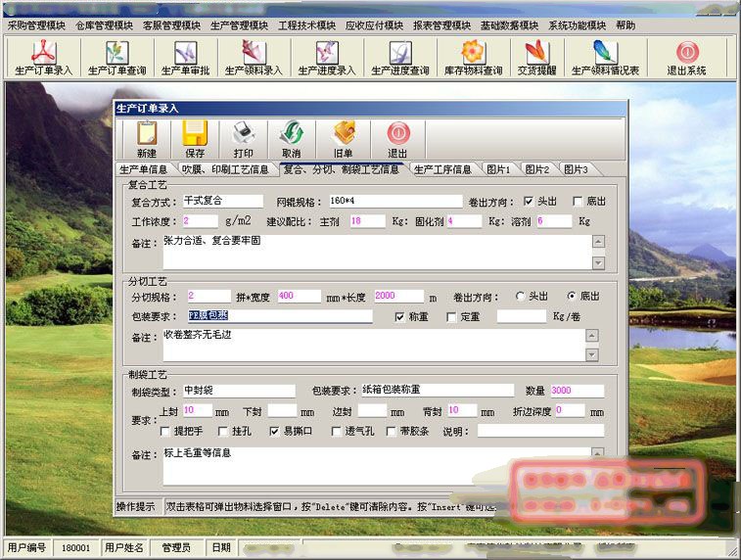Screen dimensions: 741x560
Task: Open 客服管理模块 menu
Action: 171,25
